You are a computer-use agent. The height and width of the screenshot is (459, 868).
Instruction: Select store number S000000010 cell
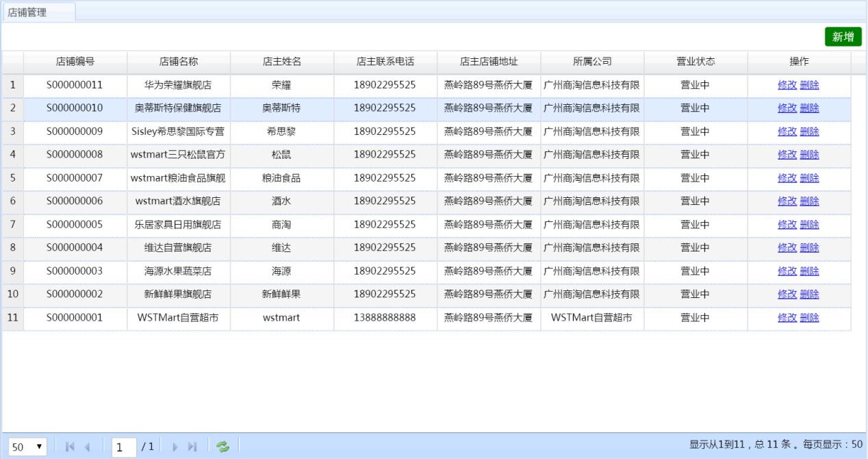click(75, 108)
